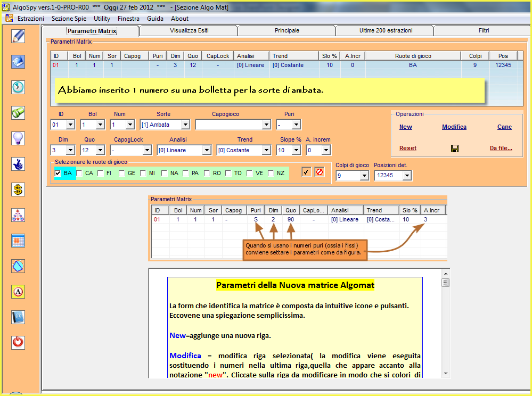Open the Guida menu
Image resolution: width=532 pixels, height=396 pixels.
tap(155, 19)
